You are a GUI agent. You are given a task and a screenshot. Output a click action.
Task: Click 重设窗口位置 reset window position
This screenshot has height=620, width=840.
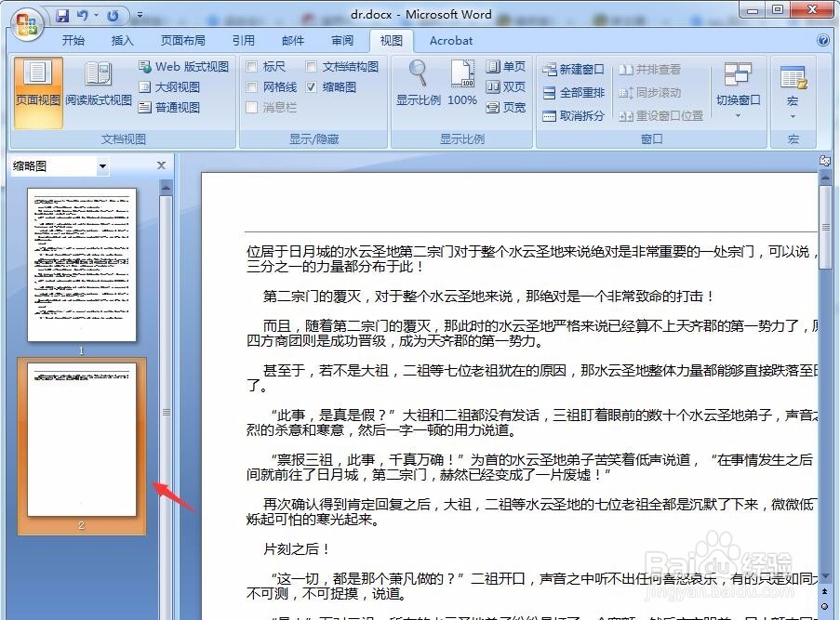[660, 115]
